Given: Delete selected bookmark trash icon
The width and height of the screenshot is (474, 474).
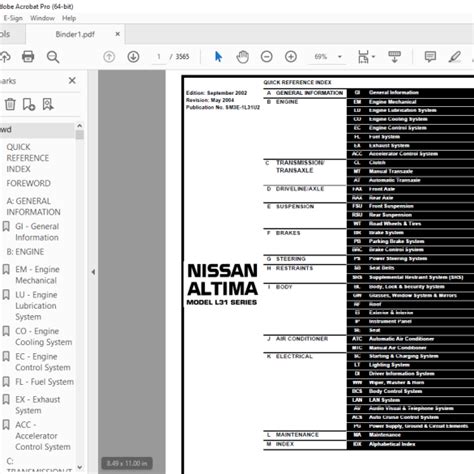Looking at the screenshot, I should click(10, 104).
